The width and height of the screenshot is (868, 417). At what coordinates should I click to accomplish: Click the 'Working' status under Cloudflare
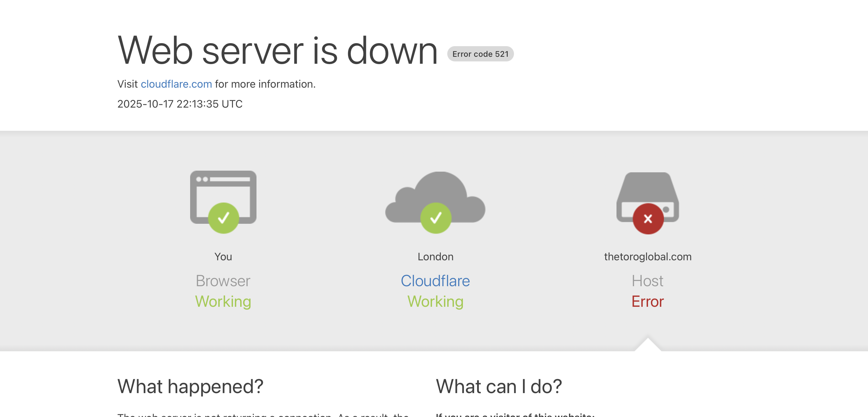435,301
